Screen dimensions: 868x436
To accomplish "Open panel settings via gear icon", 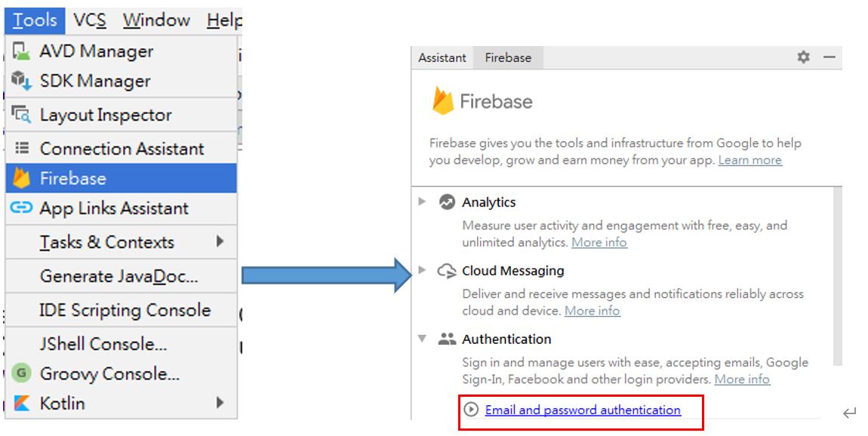I will pos(803,57).
